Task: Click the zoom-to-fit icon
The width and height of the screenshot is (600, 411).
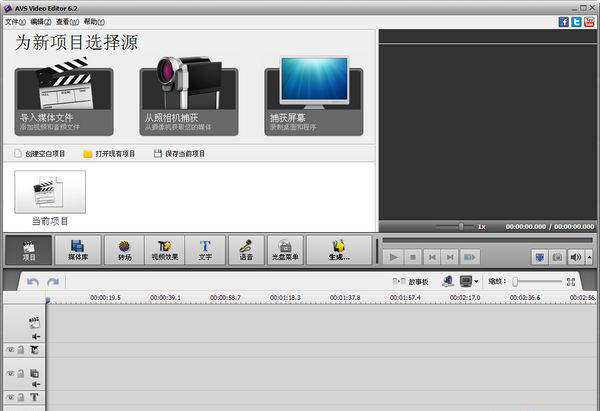Action: [571, 282]
